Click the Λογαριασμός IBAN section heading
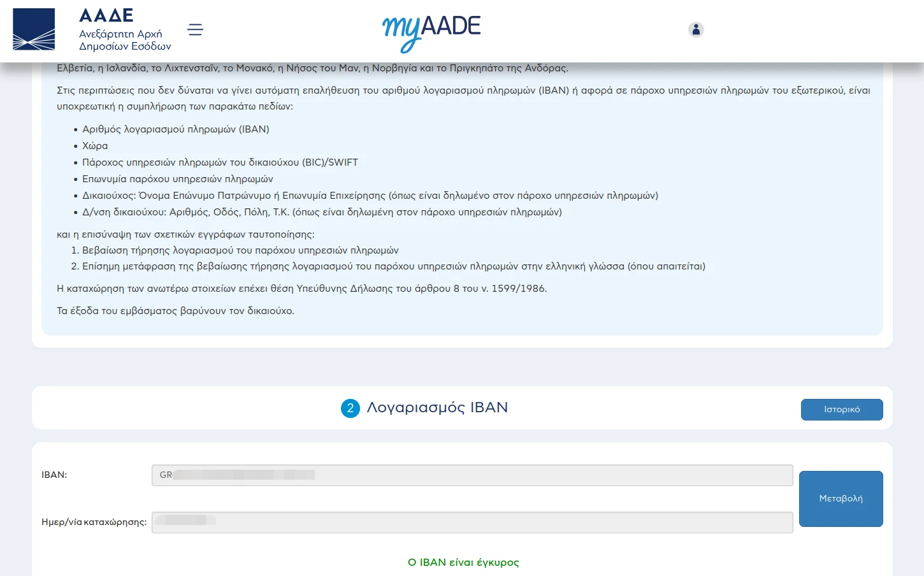 436,407
